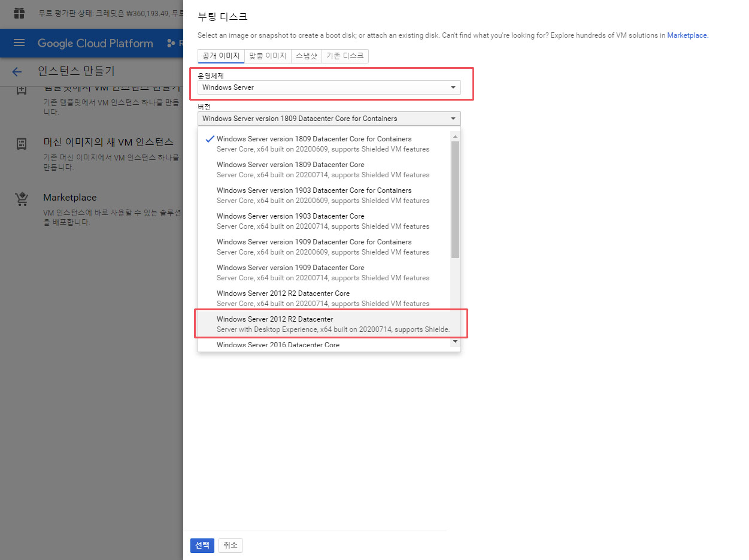Click the scroll down arrow of version list
The width and height of the screenshot is (749, 560).
click(x=455, y=341)
